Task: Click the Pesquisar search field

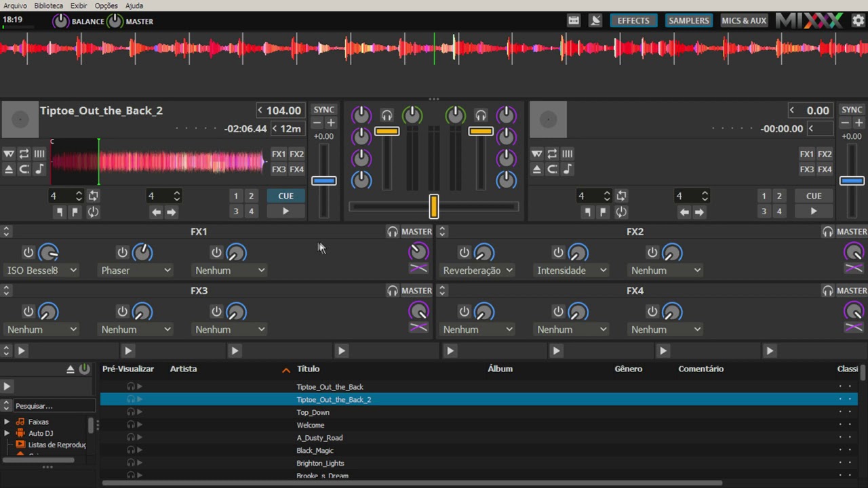Action: coord(54,406)
